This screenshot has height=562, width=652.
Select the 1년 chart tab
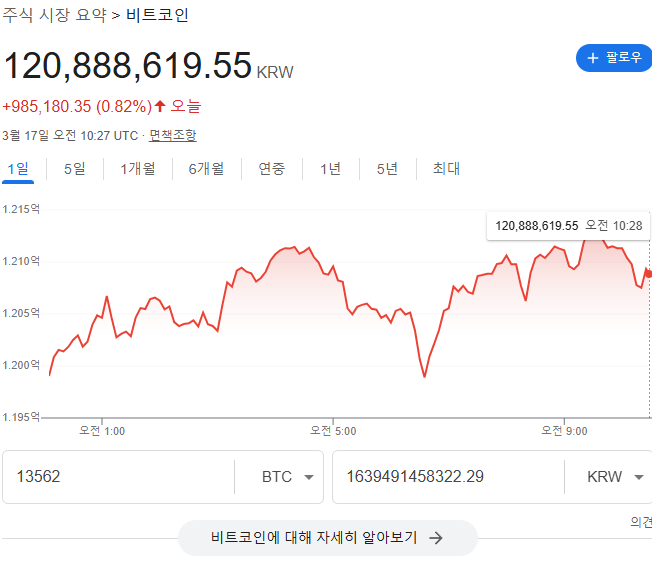(x=330, y=169)
